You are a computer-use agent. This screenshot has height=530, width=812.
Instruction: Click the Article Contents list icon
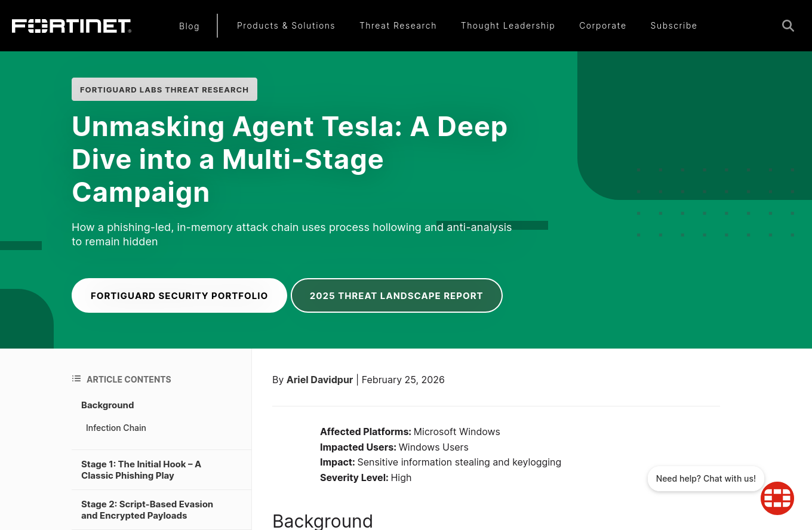pos(76,379)
